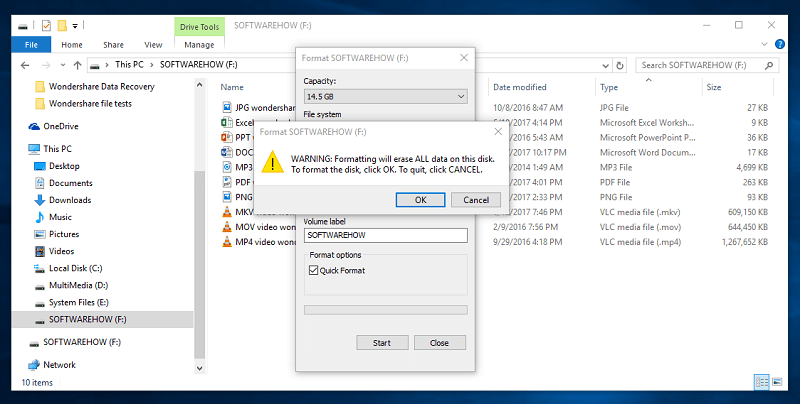Screen dimensions: 800x404
Task: Select the MKV video VLC icon
Action: [x=227, y=212]
